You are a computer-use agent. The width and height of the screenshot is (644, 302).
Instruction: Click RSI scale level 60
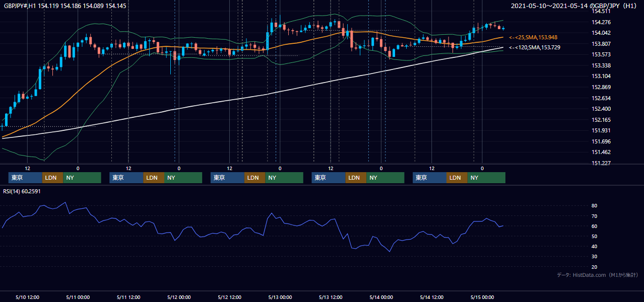pyautogui.click(x=594, y=226)
